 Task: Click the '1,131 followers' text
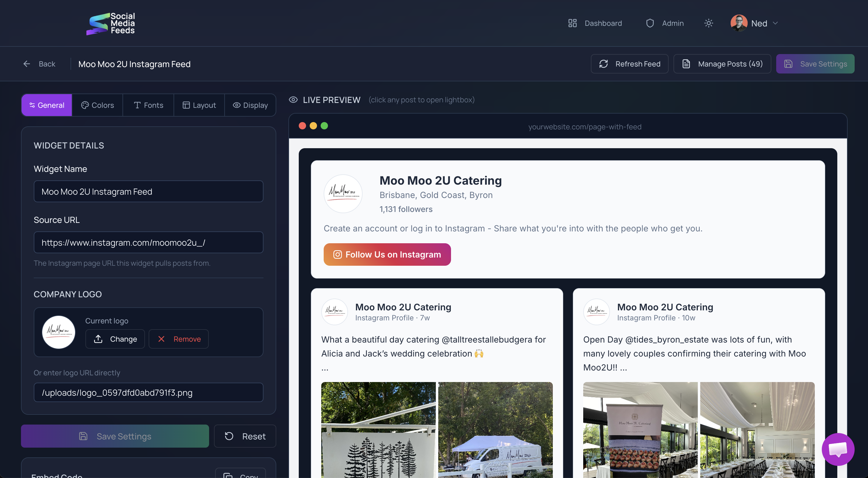(406, 209)
